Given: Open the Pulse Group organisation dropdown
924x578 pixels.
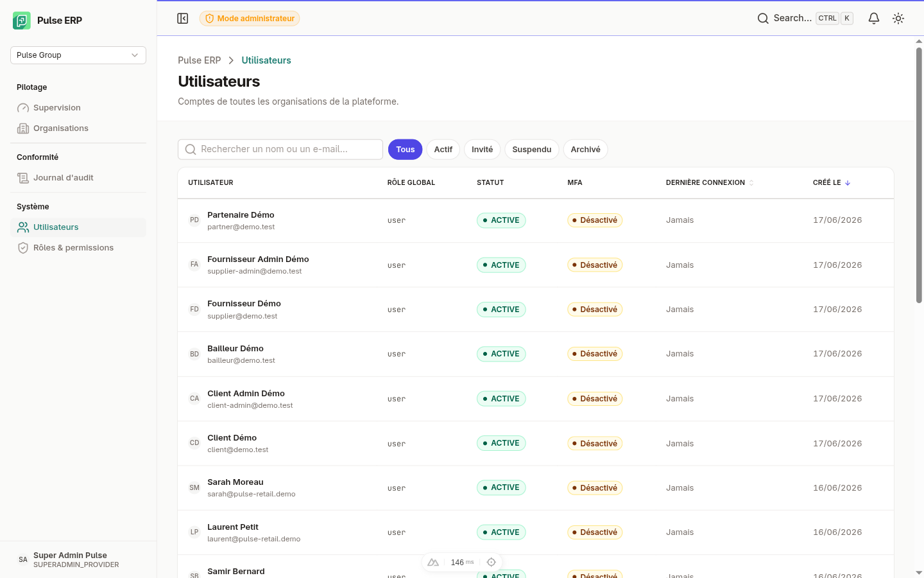Looking at the screenshot, I should coord(78,55).
